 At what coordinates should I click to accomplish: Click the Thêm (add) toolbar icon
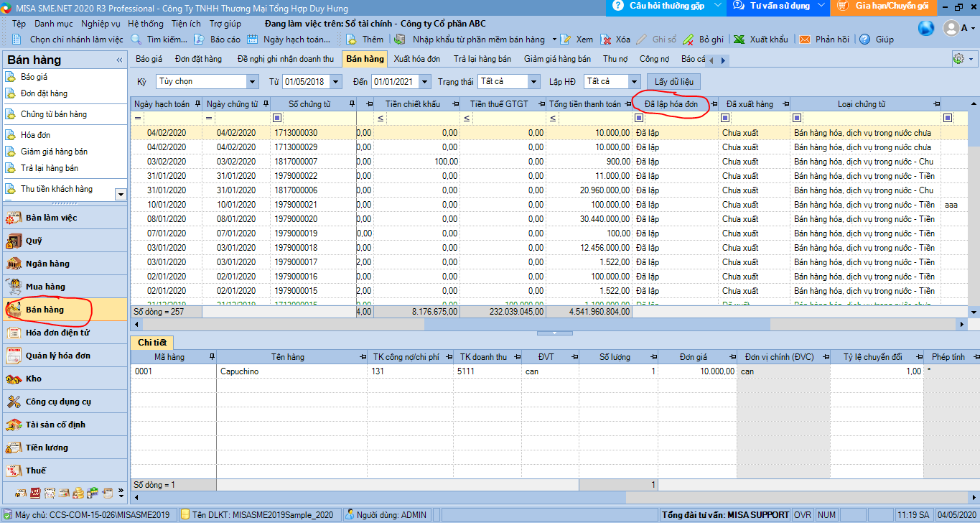click(x=351, y=40)
